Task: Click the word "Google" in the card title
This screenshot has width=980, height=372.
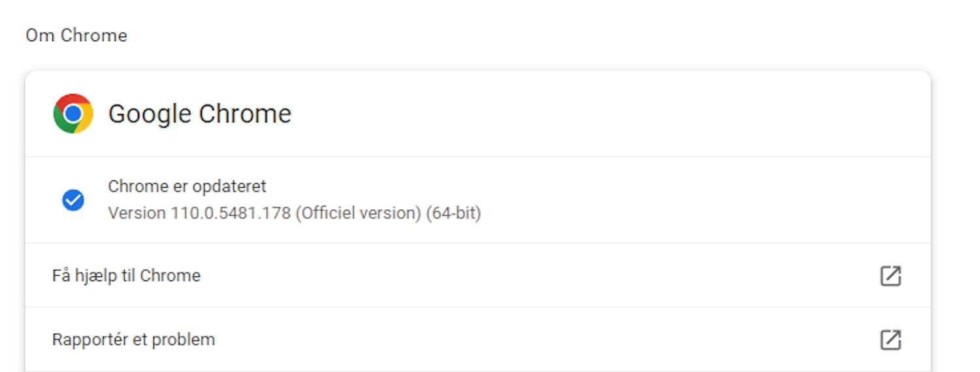Action: pos(150,114)
